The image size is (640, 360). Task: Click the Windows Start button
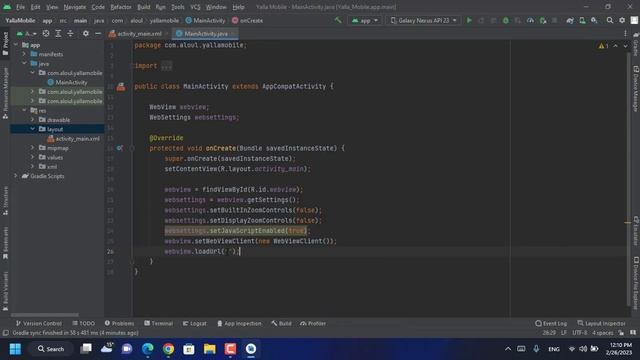pyautogui.click(x=15, y=349)
